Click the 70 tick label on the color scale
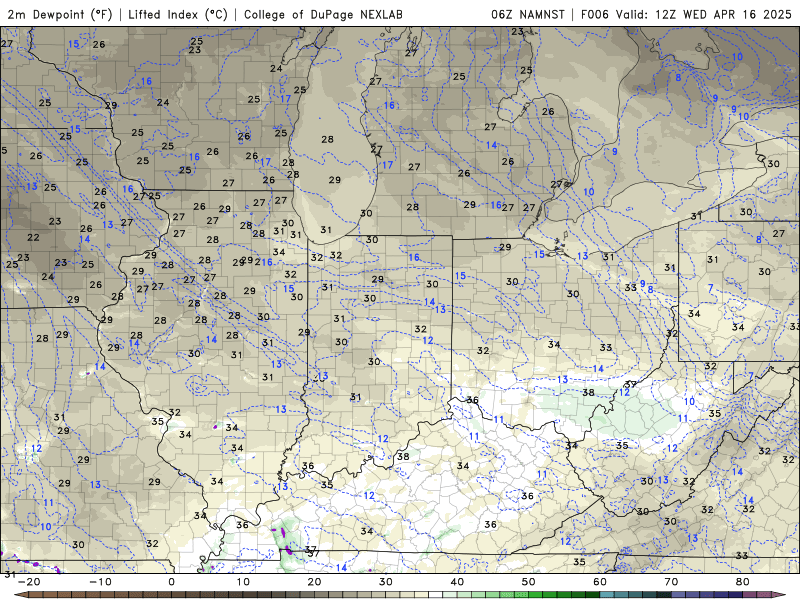Image resolution: width=800 pixels, height=600 pixels. pyautogui.click(x=671, y=582)
